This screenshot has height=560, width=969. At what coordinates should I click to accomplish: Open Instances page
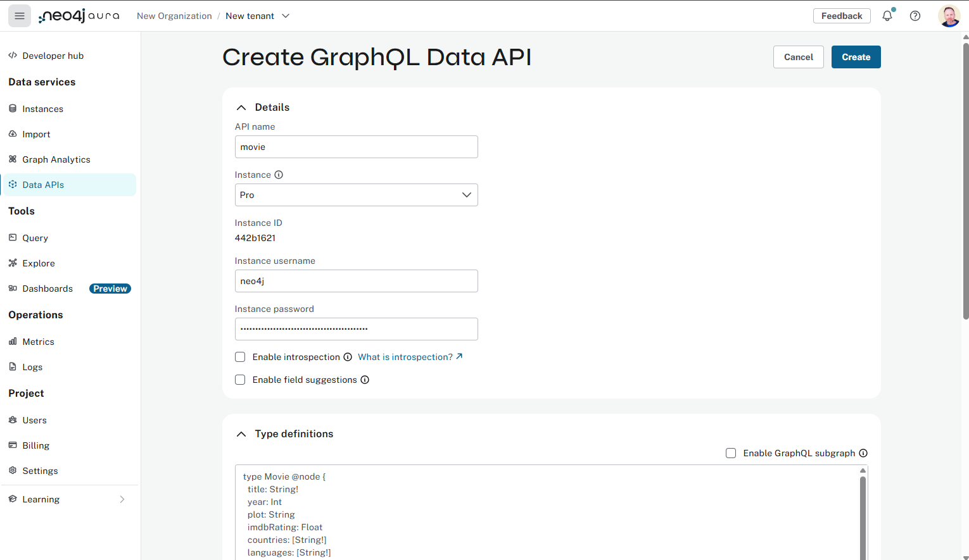pyautogui.click(x=43, y=109)
